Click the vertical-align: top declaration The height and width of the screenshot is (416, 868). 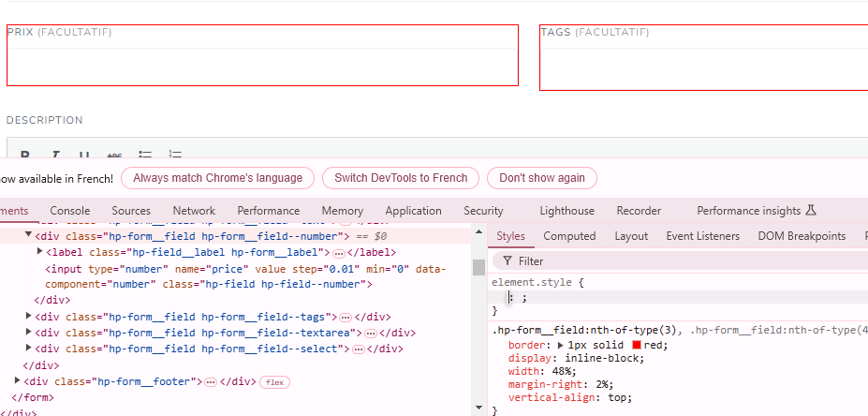point(570,397)
